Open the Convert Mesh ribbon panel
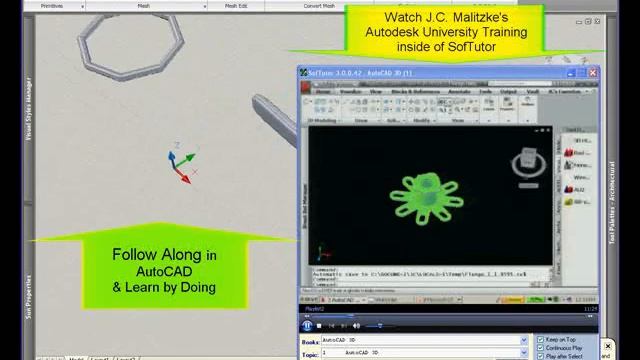The height and width of the screenshot is (360, 640). [x=319, y=6]
